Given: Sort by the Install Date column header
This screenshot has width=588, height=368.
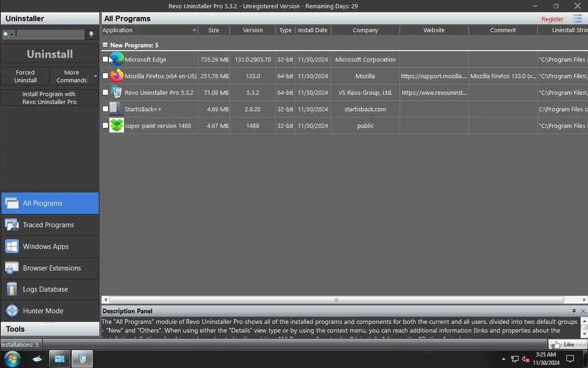Looking at the screenshot, I should (x=313, y=30).
